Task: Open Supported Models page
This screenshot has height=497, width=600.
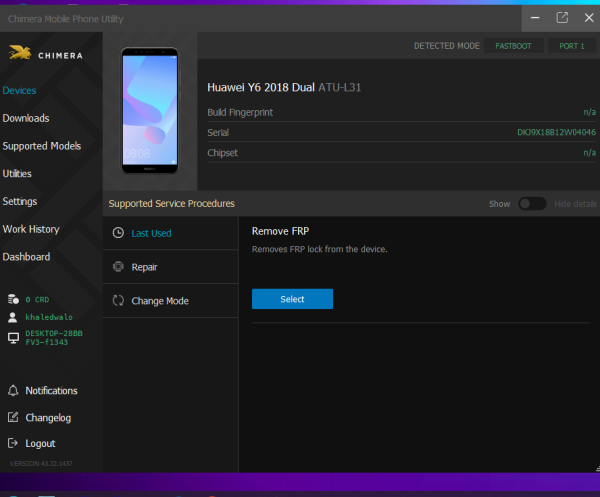Action: 42,146
